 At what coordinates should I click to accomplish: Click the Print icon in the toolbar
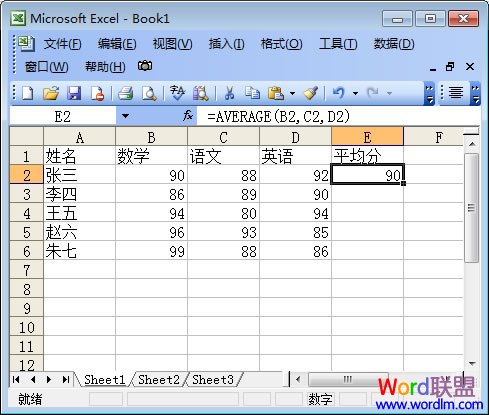click(126, 93)
